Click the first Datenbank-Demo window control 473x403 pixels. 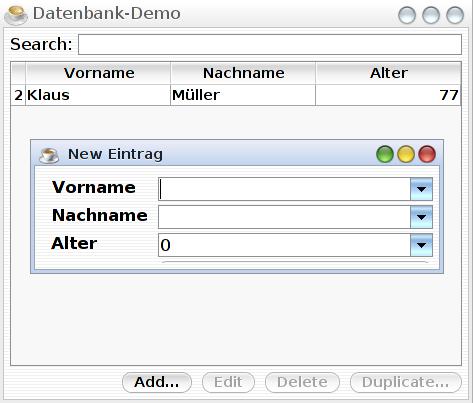pyautogui.click(x=407, y=15)
